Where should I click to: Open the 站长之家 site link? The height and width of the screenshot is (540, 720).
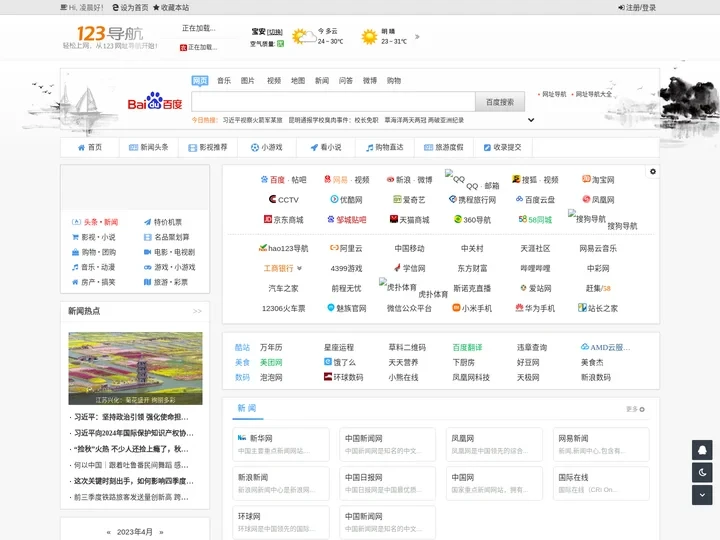pyautogui.click(x=598, y=309)
